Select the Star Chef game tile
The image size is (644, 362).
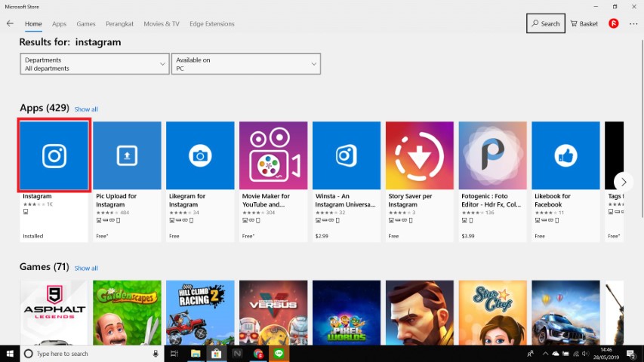[492, 312]
